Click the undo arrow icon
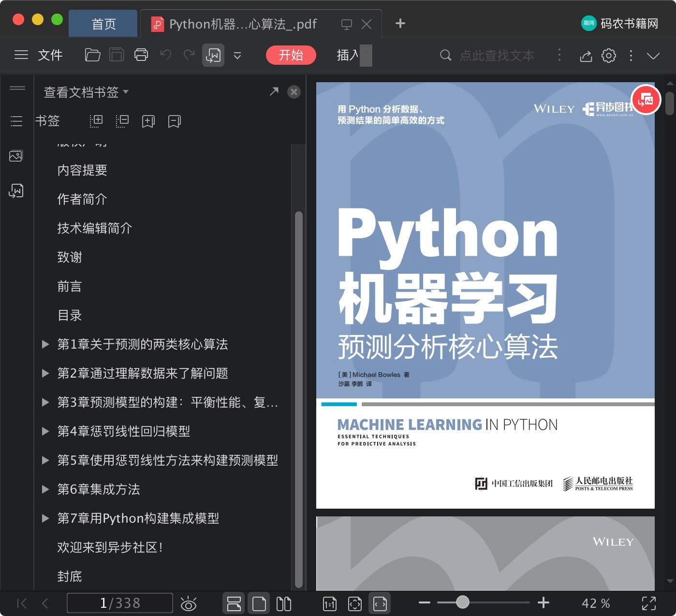676x616 pixels. point(166,55)
